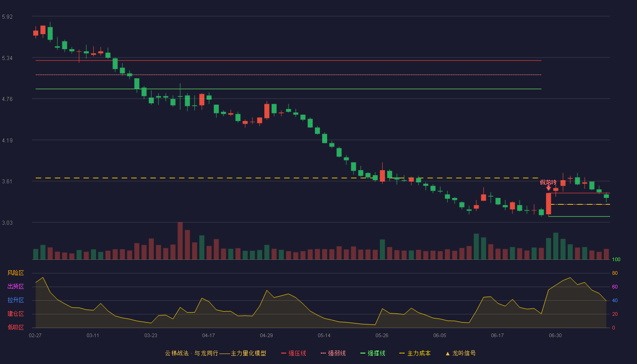Click the tall red candle under 假龙吟
The width and height of the screenshot is (637, 364).
coord(548,203)
